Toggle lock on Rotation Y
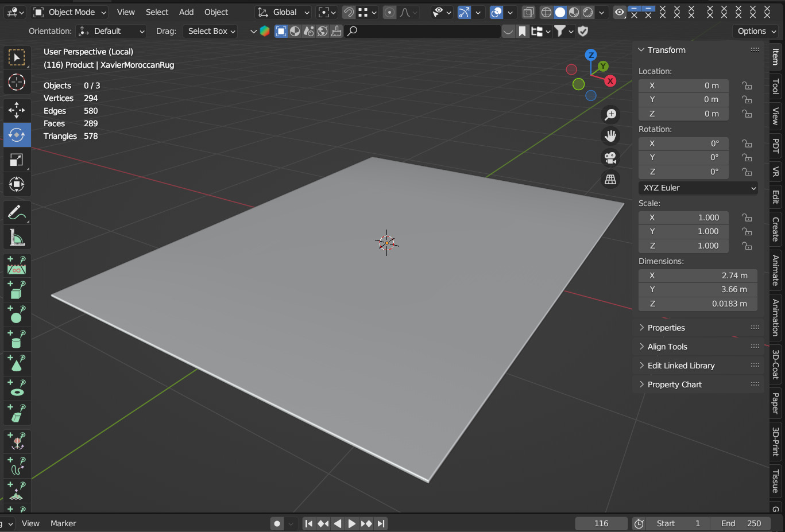This screenshot has height=532, width=785. [x=747, y=157]
